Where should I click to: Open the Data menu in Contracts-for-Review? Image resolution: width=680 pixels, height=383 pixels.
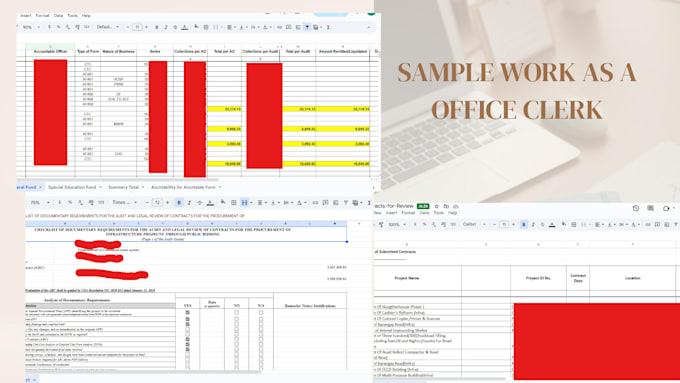coord(424,213)
